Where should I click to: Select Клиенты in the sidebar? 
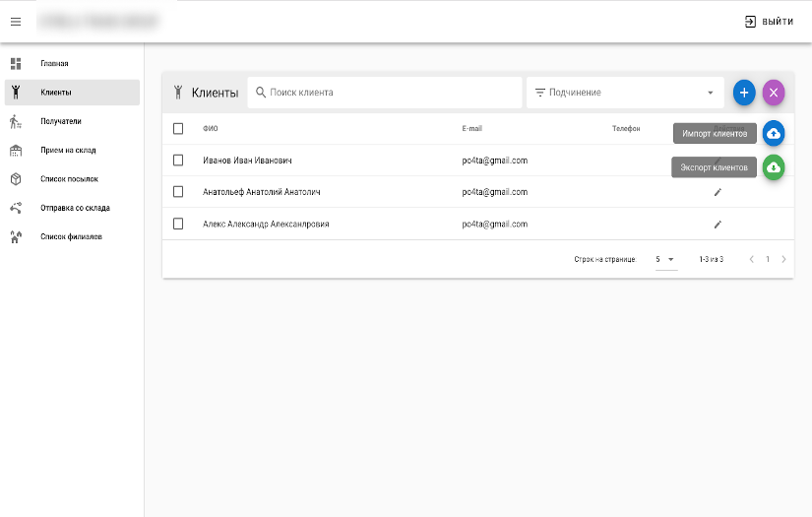pyautogui.click(x=72, y=93)
